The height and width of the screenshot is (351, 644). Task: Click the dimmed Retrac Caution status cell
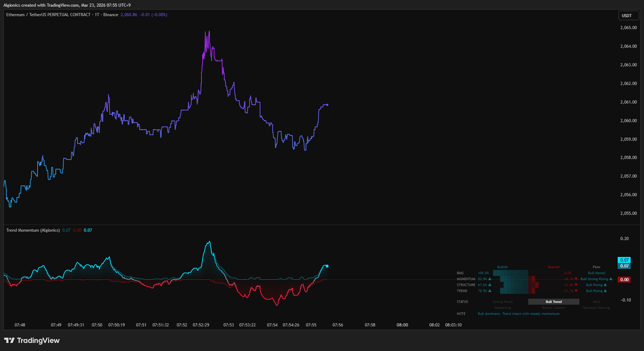click(554, 308)
